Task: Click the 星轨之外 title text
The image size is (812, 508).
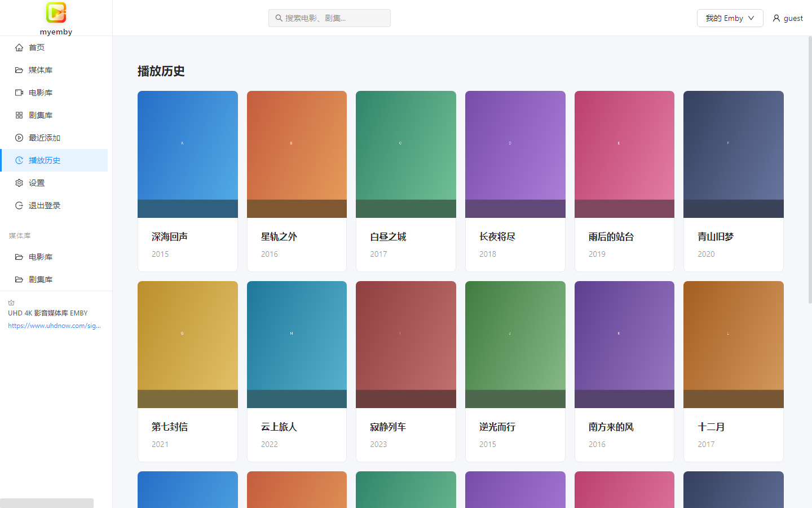Action: 279,237
